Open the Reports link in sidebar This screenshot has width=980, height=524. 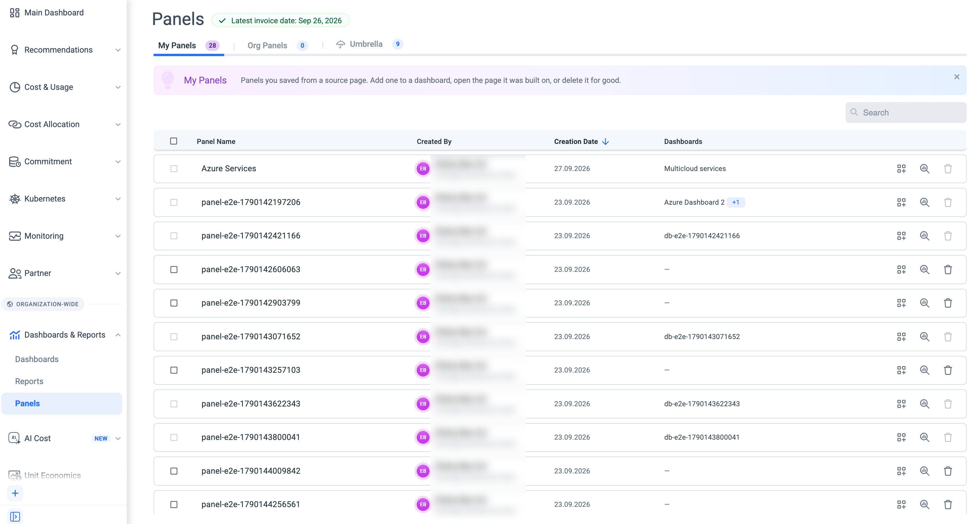click(29, 381)
